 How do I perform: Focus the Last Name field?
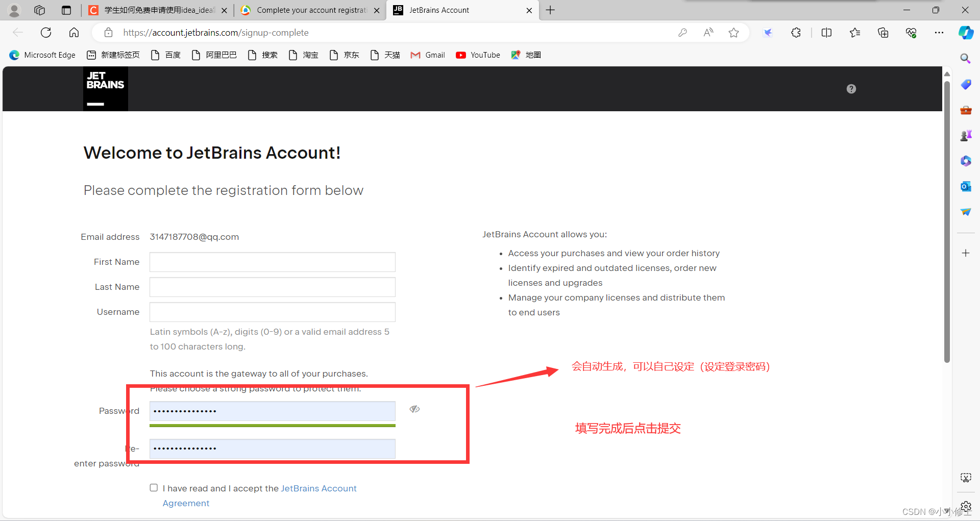pos(273,287)
